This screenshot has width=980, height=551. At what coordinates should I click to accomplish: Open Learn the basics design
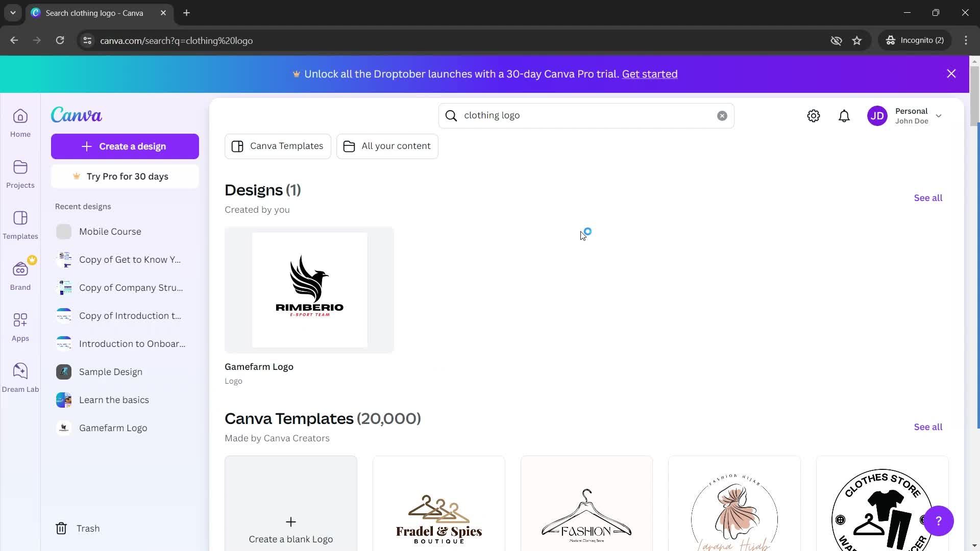[125, 400]
